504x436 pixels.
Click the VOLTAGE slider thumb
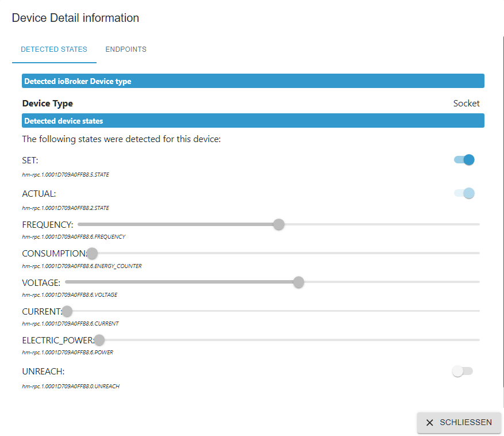298,282
